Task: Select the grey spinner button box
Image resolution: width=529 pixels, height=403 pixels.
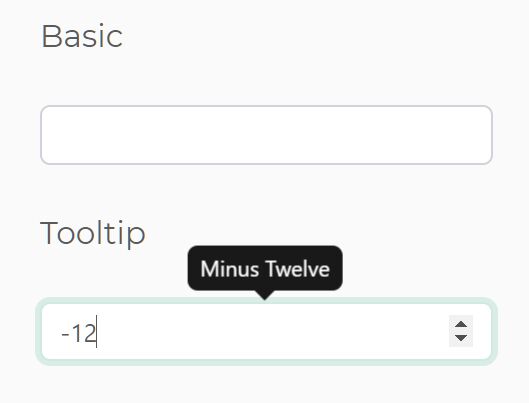Action: tap(461, 331)
